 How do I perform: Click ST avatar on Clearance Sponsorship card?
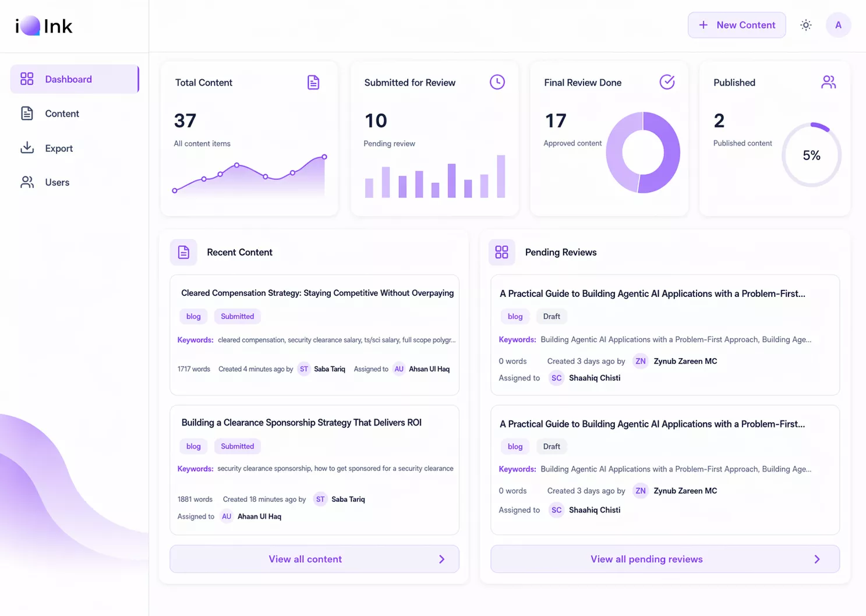[320, 499]
